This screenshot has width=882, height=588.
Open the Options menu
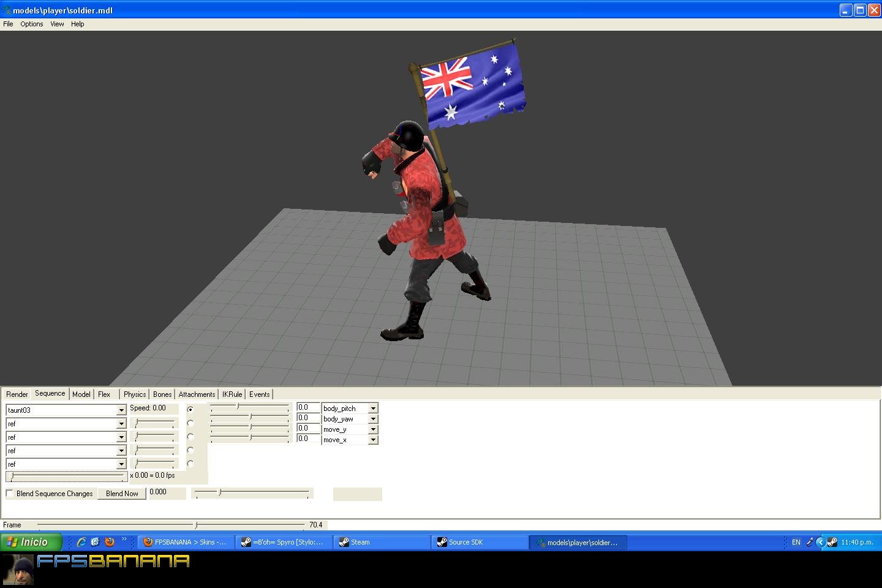tap(31, 24)
